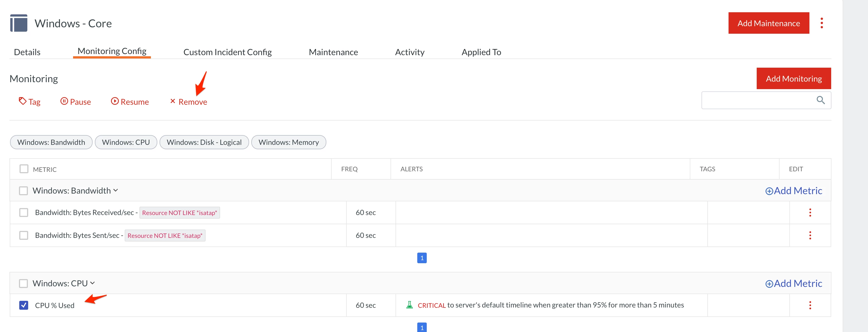Click the Add Monitoring button
868x332 pixels.
tap(794, 78)
